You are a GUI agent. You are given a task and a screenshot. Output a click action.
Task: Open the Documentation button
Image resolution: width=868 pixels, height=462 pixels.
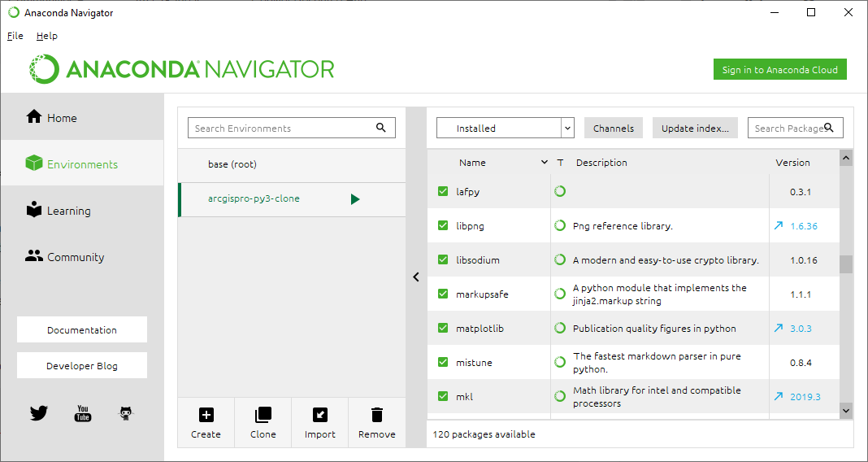pyautogui.click(x=82, y=329)
